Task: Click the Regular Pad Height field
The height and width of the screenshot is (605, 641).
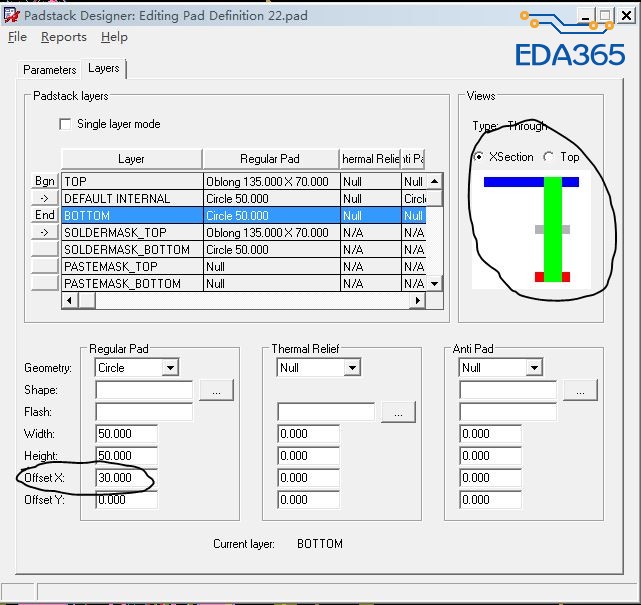Action: coord(126,456)
